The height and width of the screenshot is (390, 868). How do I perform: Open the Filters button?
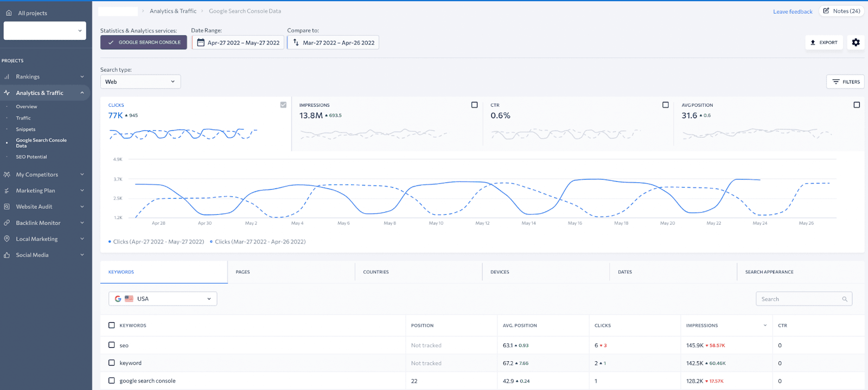(845, 82)
